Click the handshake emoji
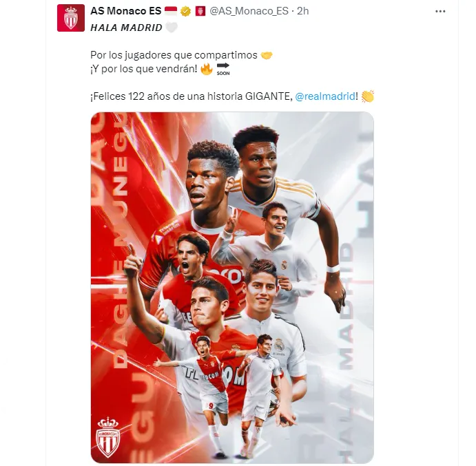Image resolution: width=476 pixels, height=466 pixels. coord(267,55)
